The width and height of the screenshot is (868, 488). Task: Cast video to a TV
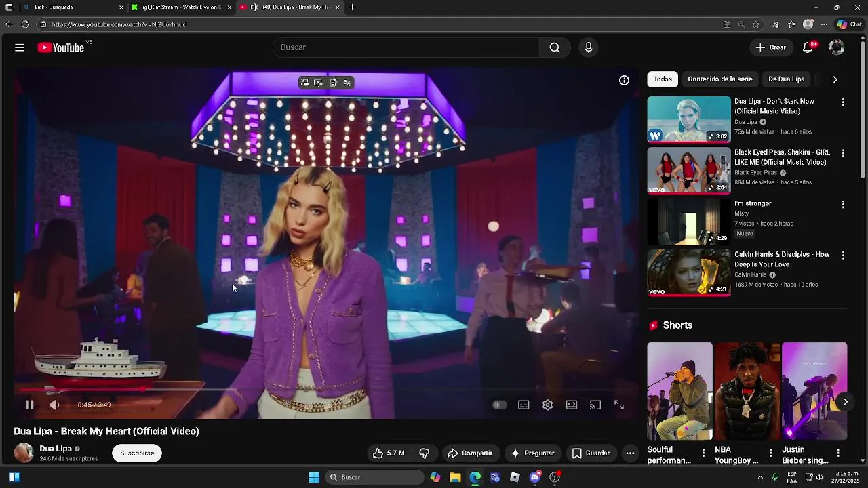tap(595, 405)
